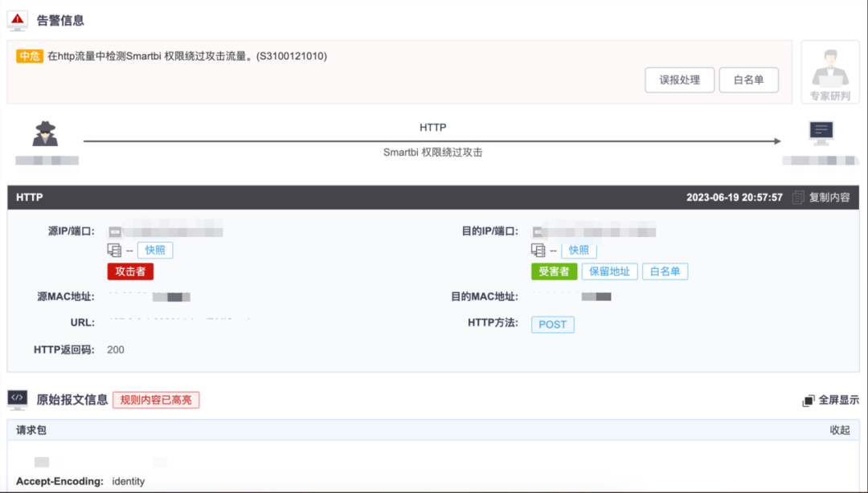Click the POST method tag
Image resolution: width=868 pixels, height=493 pixels.
coord(552,324)
